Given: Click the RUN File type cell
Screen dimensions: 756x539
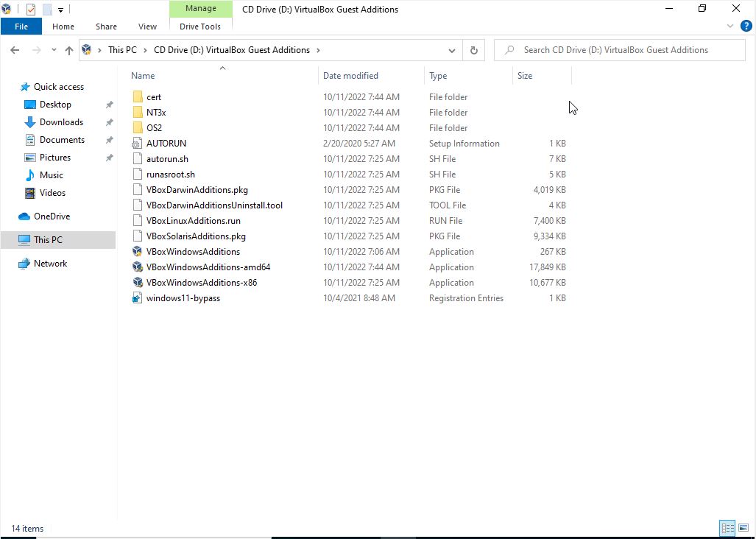Looking at the screenshot, I should [x=445, y=221].
